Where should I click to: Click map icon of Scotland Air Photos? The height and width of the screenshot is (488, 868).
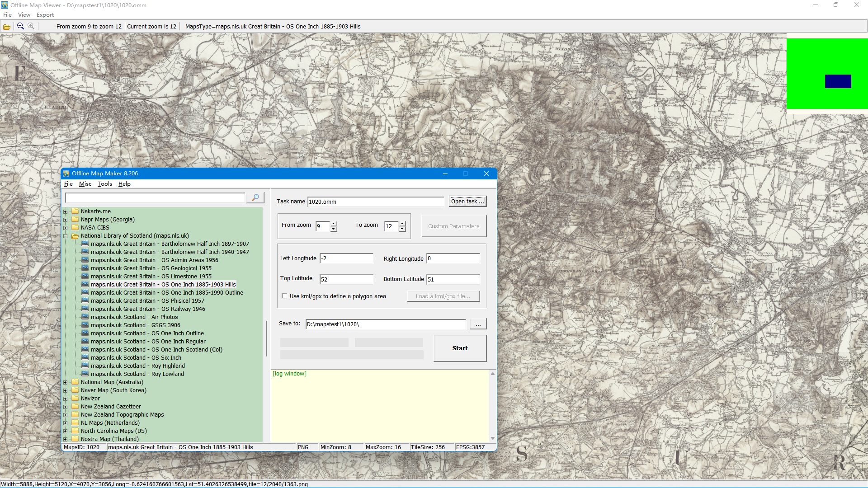pyautogui.click(x=85, y=317)
